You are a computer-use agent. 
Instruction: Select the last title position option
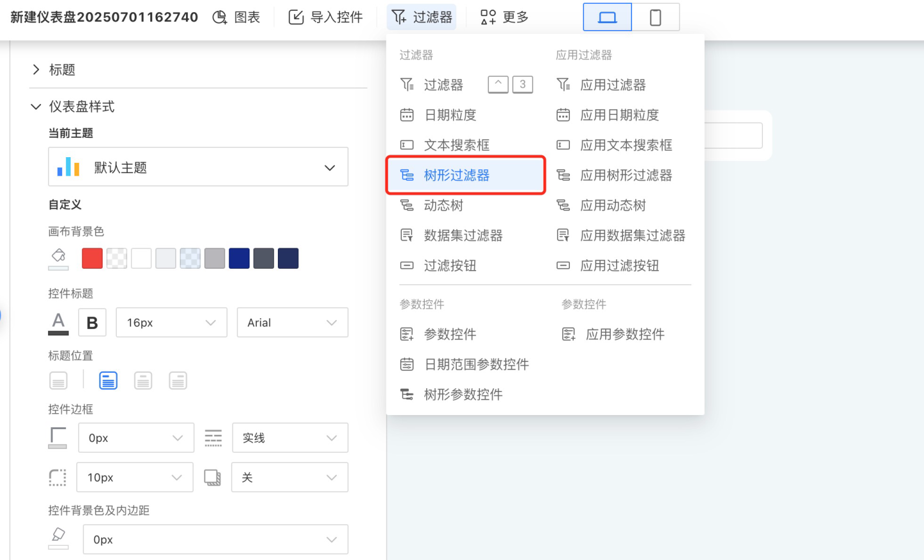point(178,381)
